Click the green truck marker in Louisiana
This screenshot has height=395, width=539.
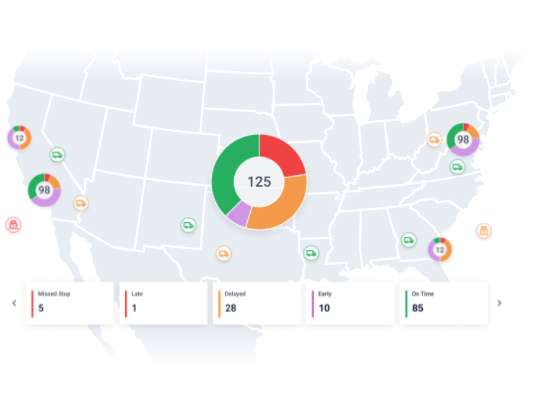coord(311,253)
